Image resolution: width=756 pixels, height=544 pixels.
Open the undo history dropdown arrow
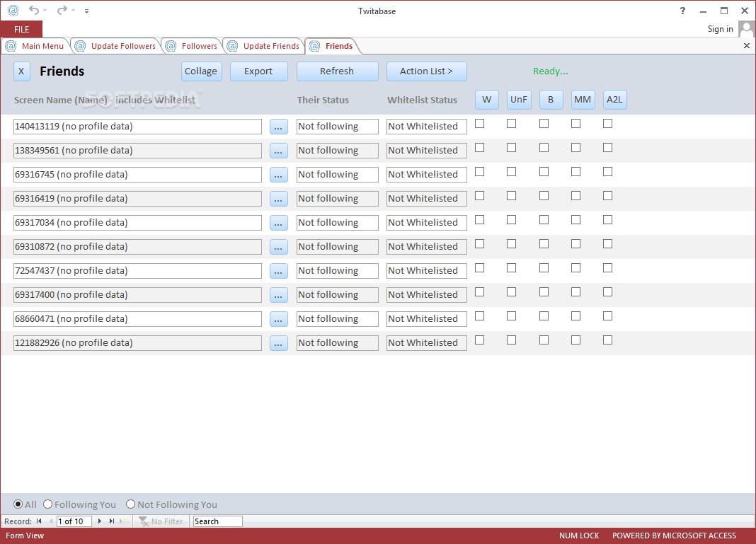(x=45, y=10)
